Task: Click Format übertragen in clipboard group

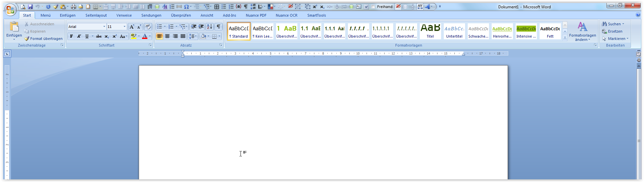Action: point(43,39)
